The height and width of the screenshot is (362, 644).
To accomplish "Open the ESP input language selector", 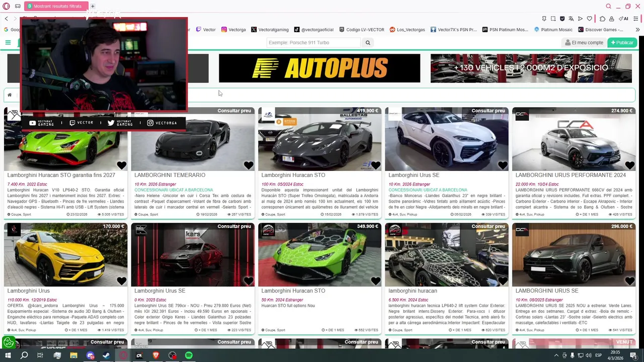I will coord(598,355).
